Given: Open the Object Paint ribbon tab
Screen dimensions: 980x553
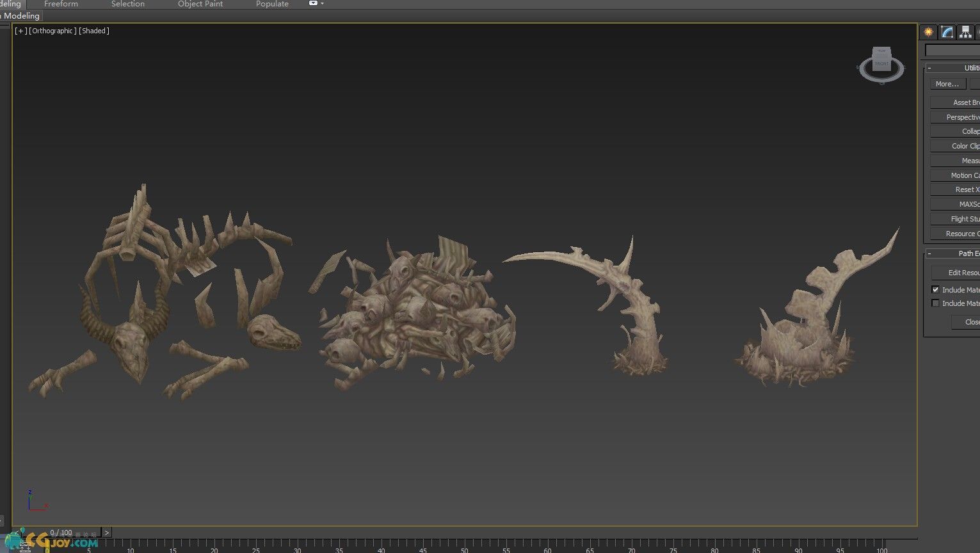Looking at the screenshot, I should 200,4.
